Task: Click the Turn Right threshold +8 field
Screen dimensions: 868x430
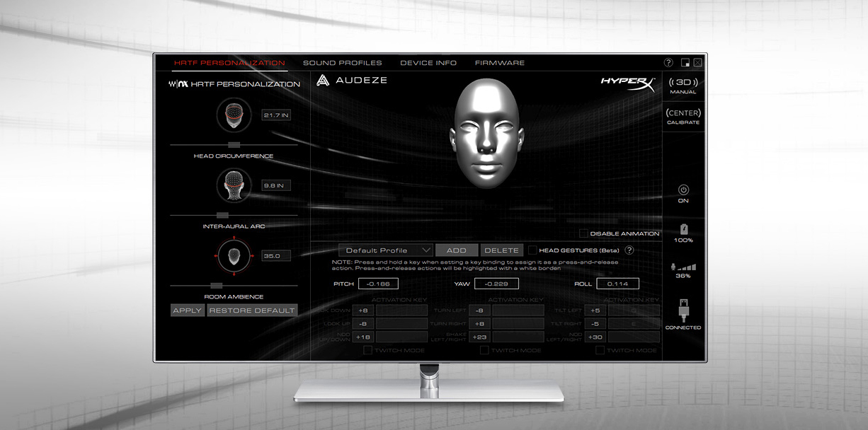Action: 479,324
